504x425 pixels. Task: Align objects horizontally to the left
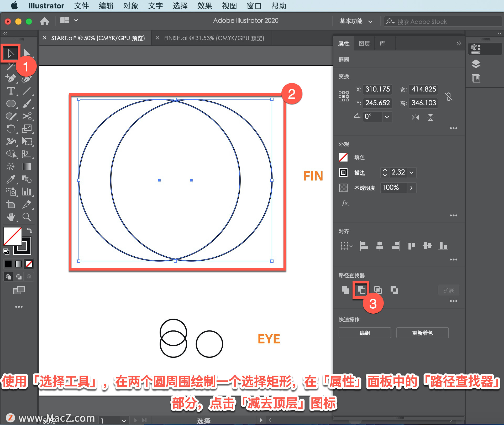[x=364, y=246]
